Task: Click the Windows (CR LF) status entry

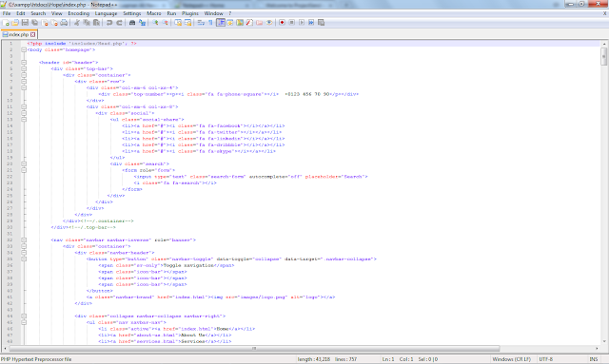Action: [511, 359]
